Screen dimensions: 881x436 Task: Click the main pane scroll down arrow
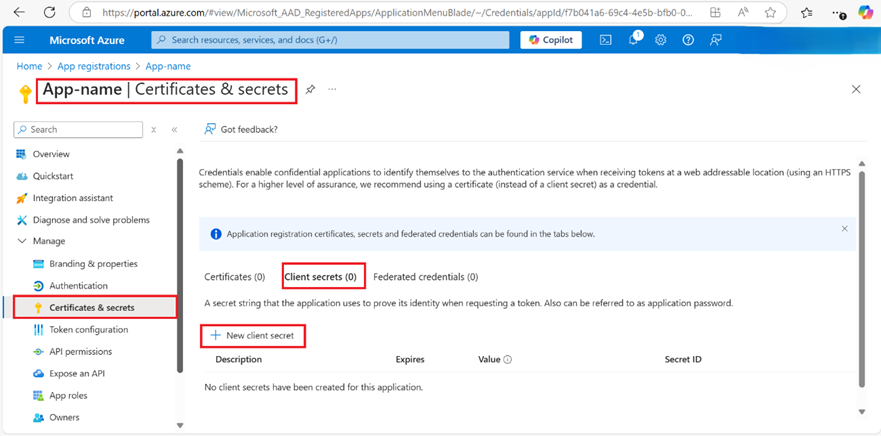(862, 412)
